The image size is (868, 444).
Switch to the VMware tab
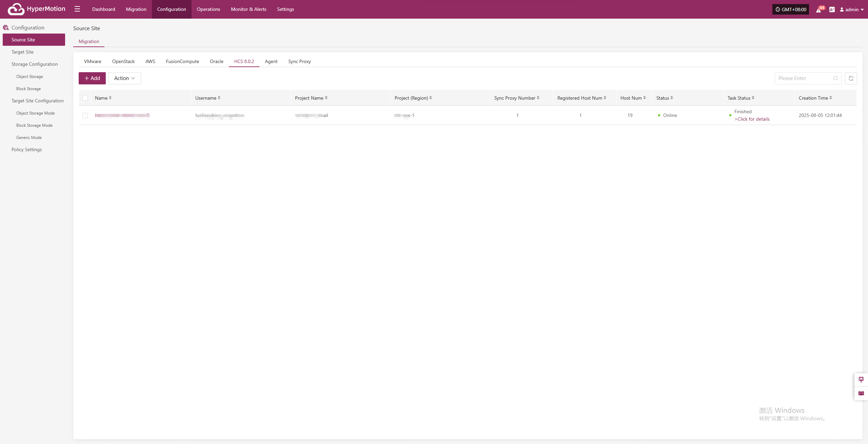[x=93, y=61]
